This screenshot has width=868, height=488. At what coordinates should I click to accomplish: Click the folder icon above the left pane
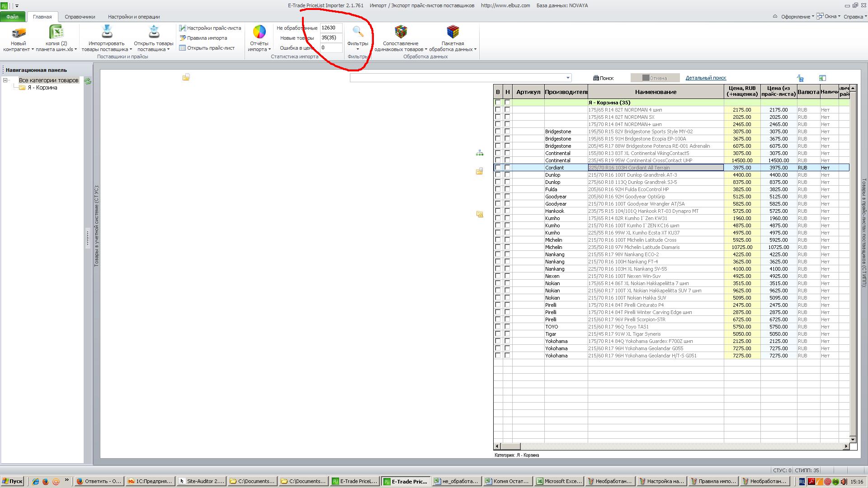pos(186,77)
